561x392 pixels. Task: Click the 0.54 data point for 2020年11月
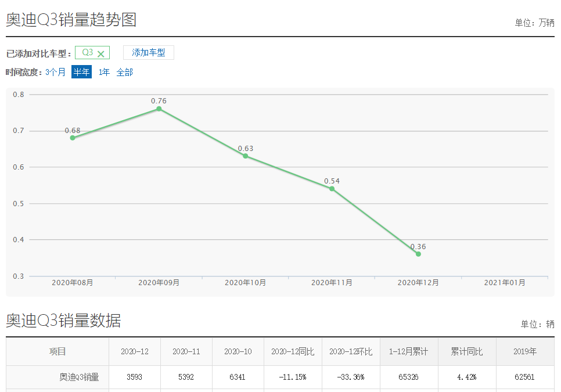[332, 189]
